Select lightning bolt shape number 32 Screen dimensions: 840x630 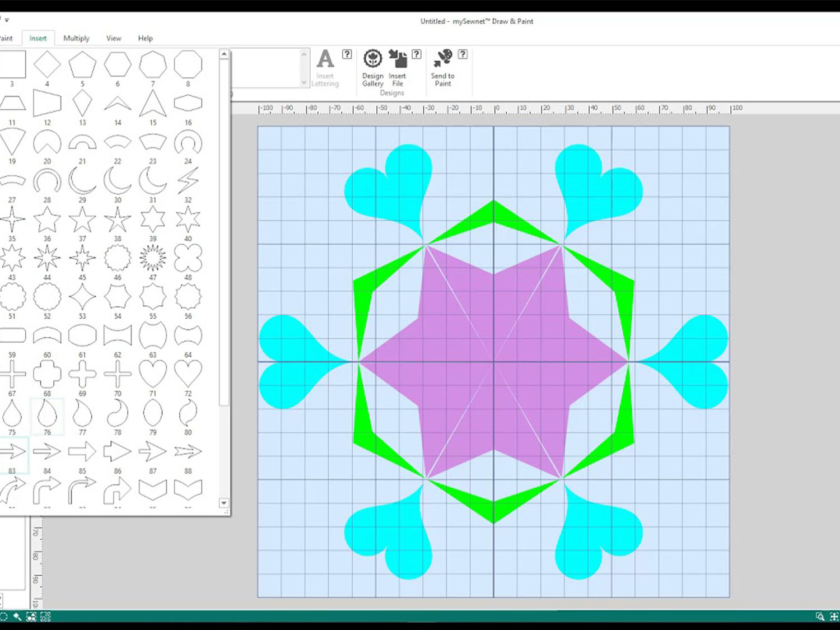pyautogui.click(x=188, y=181)
